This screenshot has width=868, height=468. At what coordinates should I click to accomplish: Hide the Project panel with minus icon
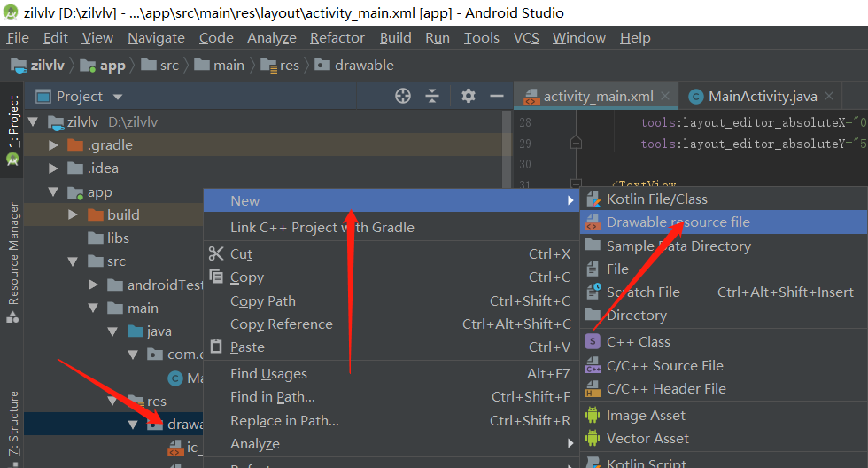click(497, 96)
